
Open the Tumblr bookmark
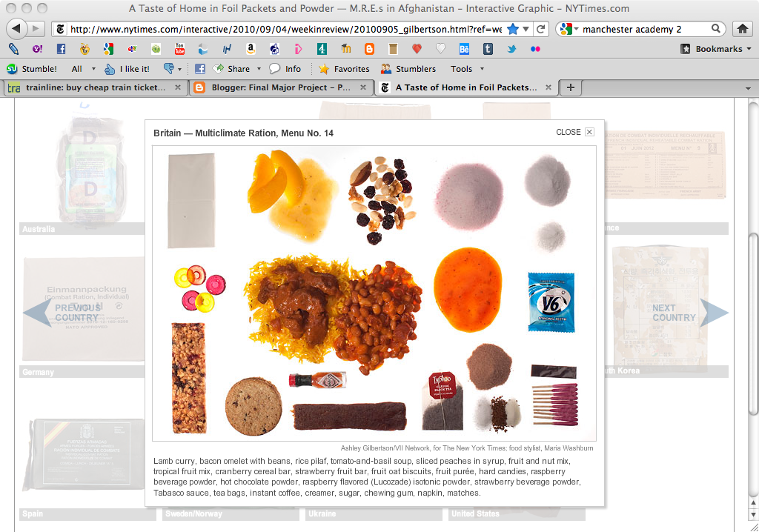tap(486, 50)
